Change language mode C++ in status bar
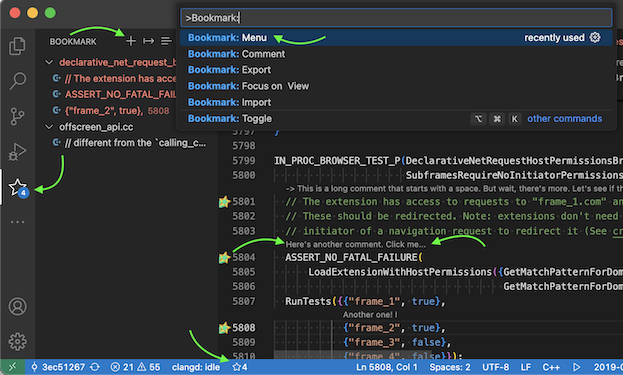623x375 pixels. [x=551, y=367]
